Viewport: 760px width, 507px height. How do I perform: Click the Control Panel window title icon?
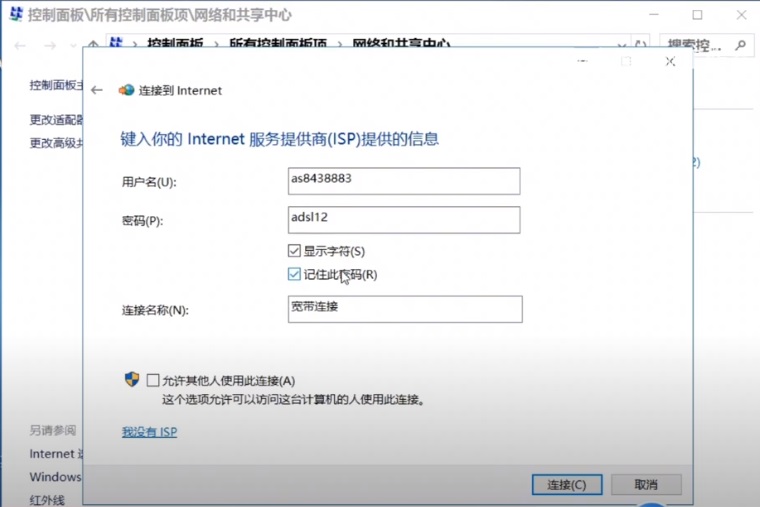(16, 14)
